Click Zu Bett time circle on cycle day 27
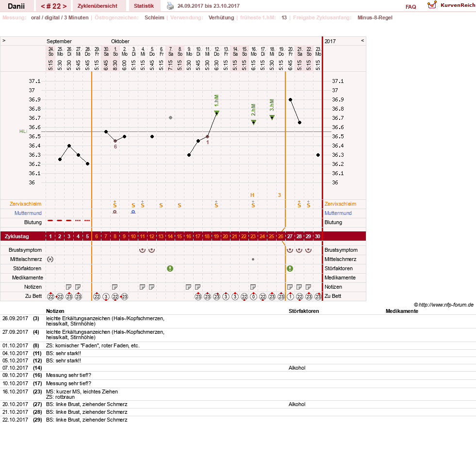Viewport: 476px width, 457px height. point(290,297)
